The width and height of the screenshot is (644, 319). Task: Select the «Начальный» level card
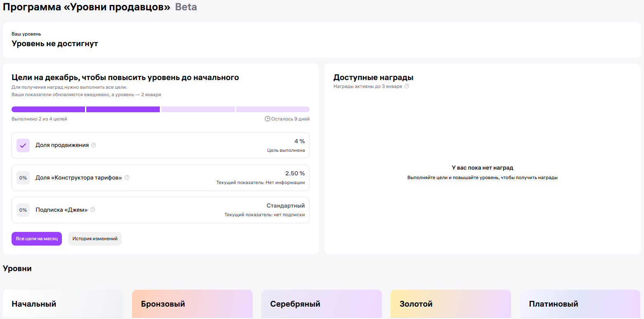(63, 304)
